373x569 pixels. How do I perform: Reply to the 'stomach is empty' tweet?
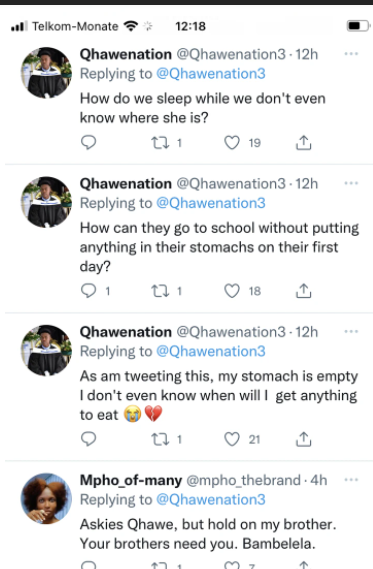pyautogui.click(x=88, y=439)
